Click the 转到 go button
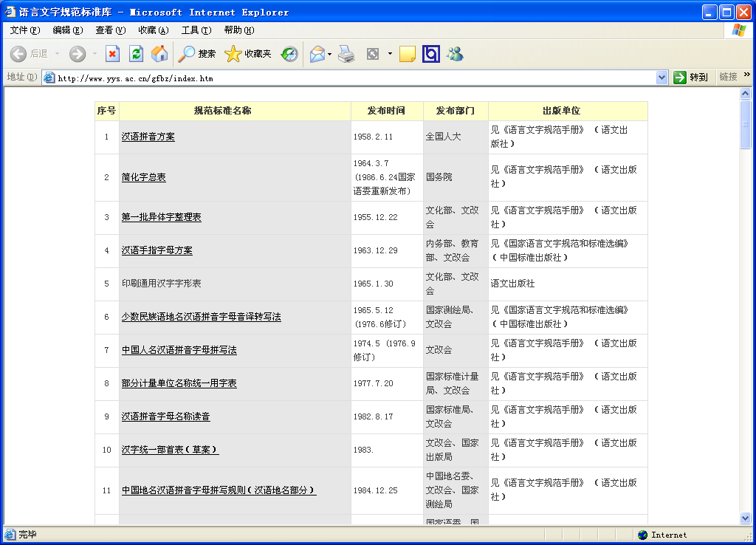The height and width of the screenshot is (545, 756). point(691,78)
